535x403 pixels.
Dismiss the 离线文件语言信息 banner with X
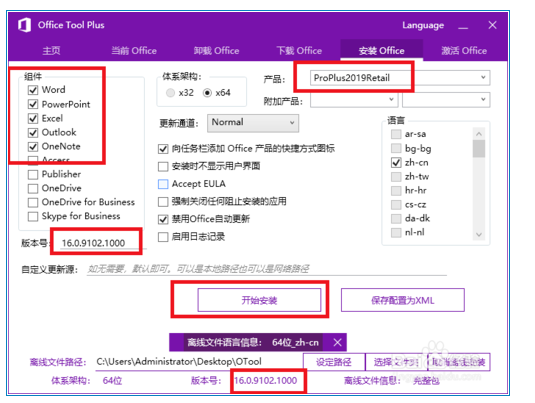pyautogui.click(x=337, y=342)
